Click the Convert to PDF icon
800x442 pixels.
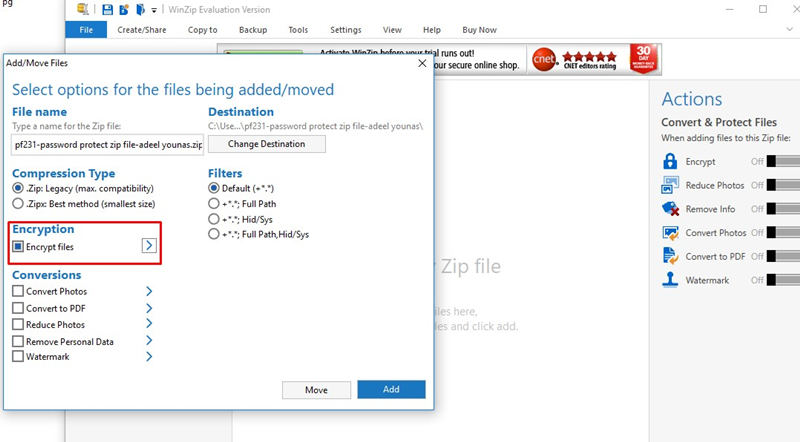point(670,257)
